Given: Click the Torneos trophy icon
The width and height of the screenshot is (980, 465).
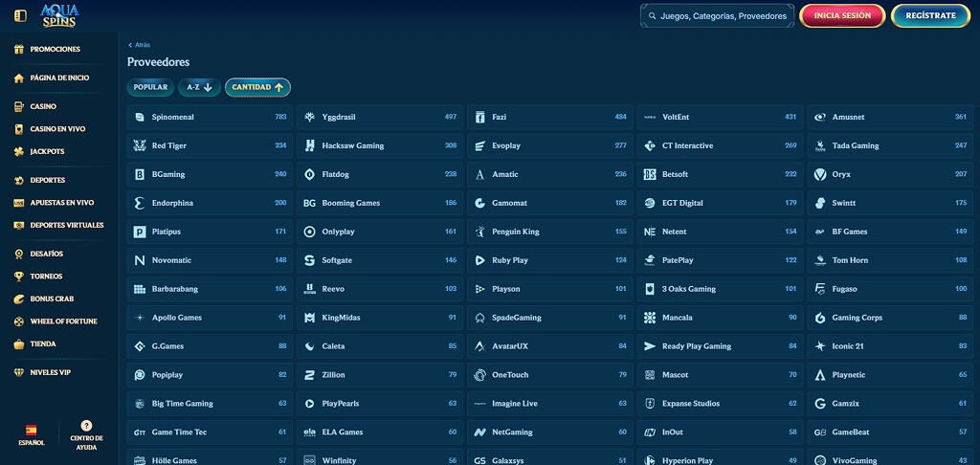Looking at the screenshot, I should [19, 277].
